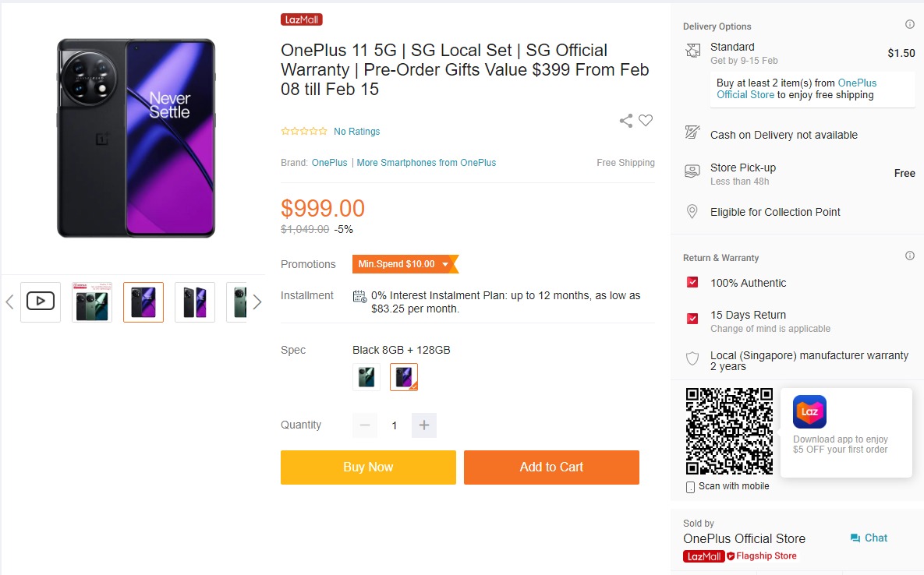
Task: Click the Lazada app icon
Action: pos(809,411)
